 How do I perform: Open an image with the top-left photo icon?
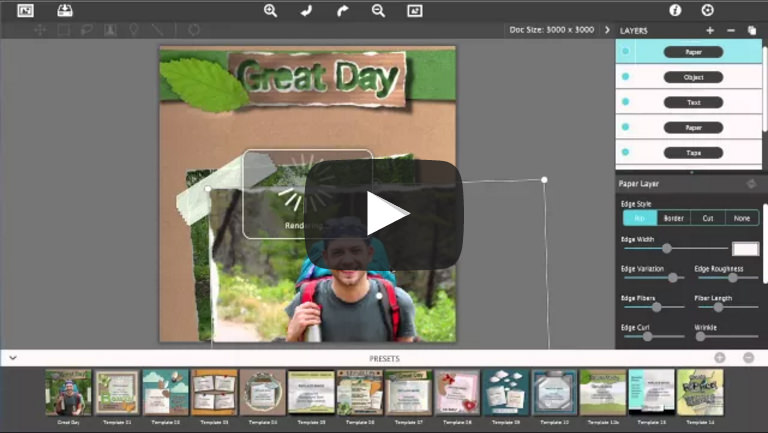click(x=25, y=10)
